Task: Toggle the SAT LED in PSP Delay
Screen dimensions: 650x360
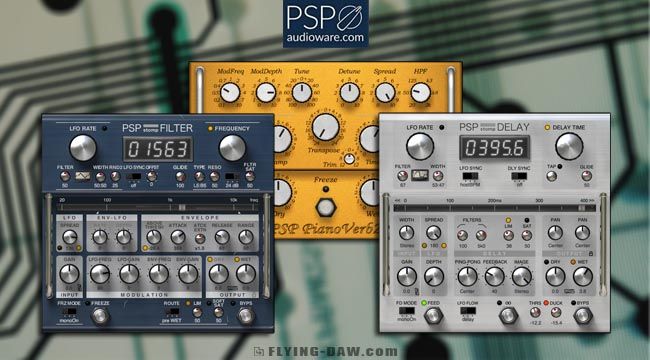Action: click(527, 220)
